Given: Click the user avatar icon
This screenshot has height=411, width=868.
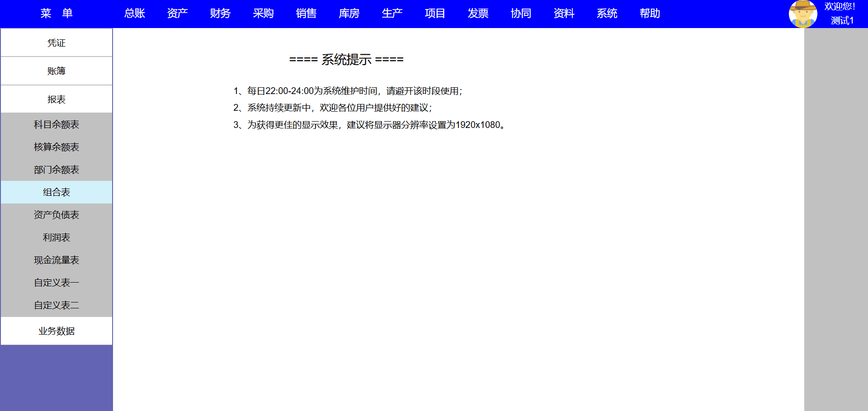Looking at the screenshot, I should coord(802,14).
